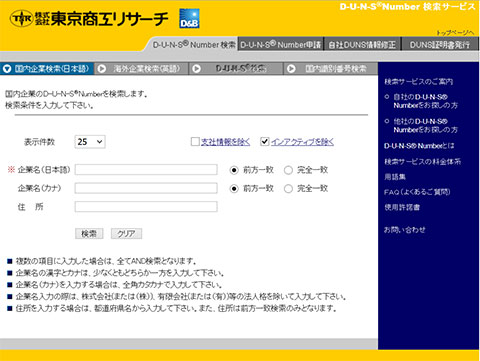Click arrow icon beside 海外企業検索(英語) tab
This screenshot has width=480, height=361.
pyautogui.click(x=102, y=69)
